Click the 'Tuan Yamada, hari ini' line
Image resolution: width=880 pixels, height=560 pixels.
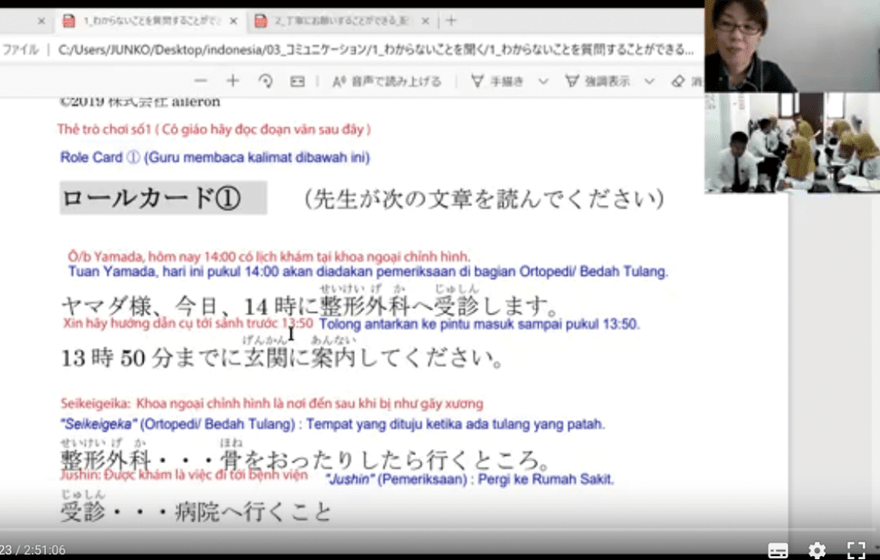click(x=368, y=272)
